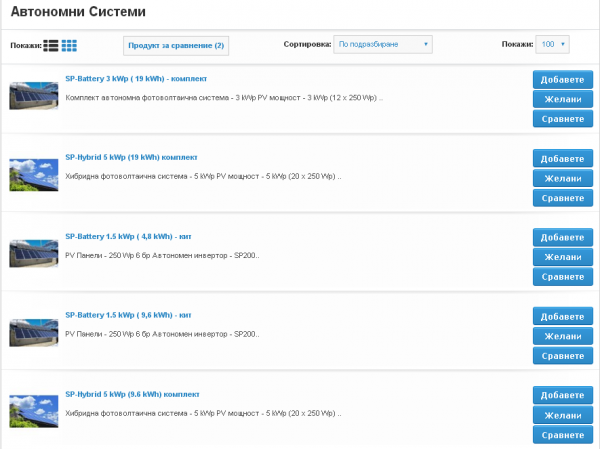
Task: Switch to grid view icon
Action: click(69, 46)
